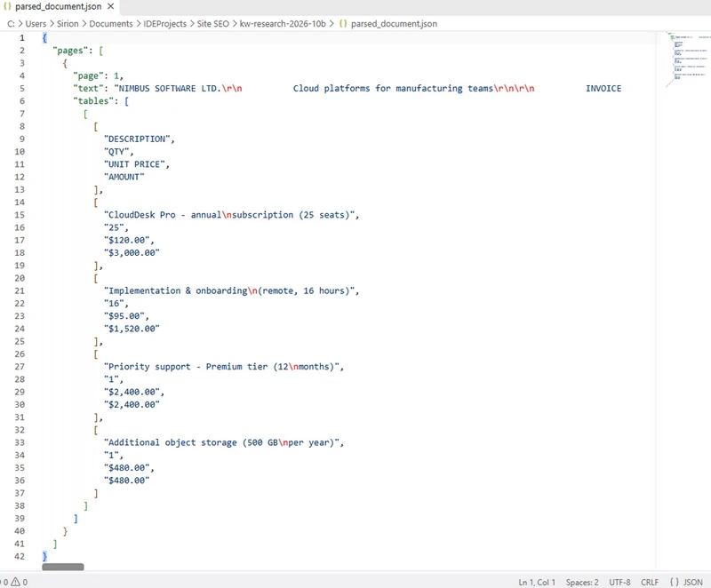Click the "tables" key on line 6
Screen dimensions: 711x588
(x=93, y=101)
